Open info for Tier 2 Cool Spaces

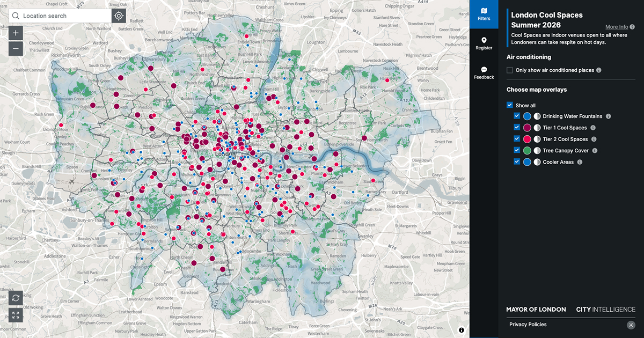(594, 139)
